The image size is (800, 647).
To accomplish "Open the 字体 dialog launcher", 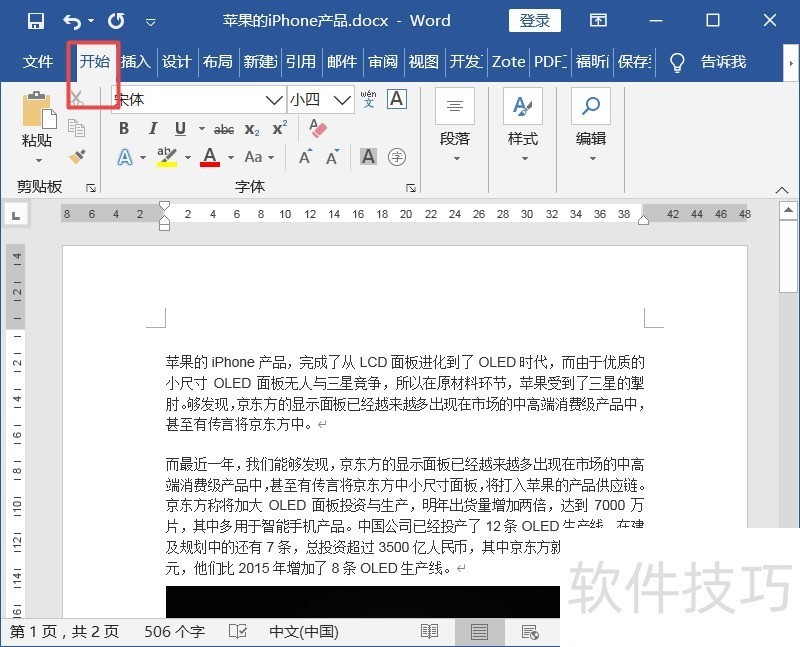I will [x=411, y=188].
